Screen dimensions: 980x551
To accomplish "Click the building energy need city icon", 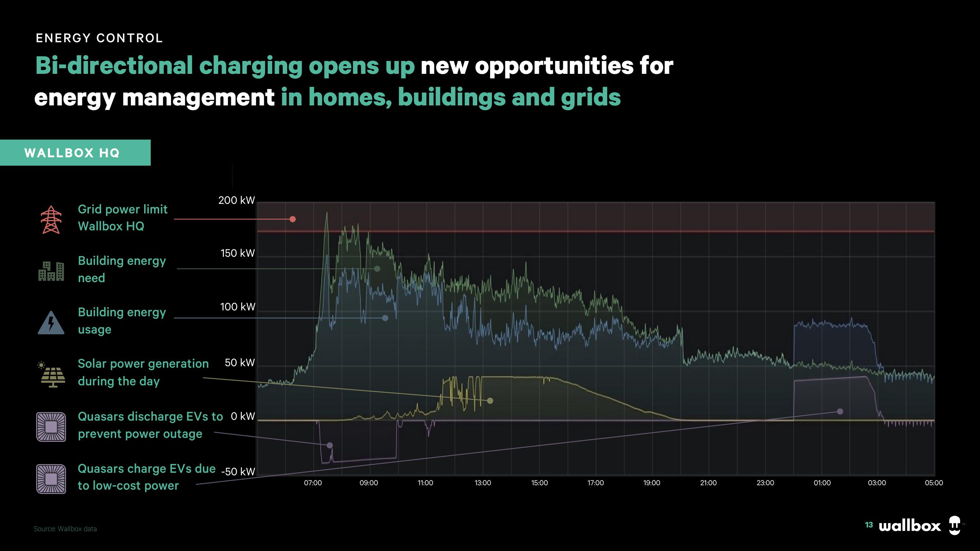I will pos(51,271).
